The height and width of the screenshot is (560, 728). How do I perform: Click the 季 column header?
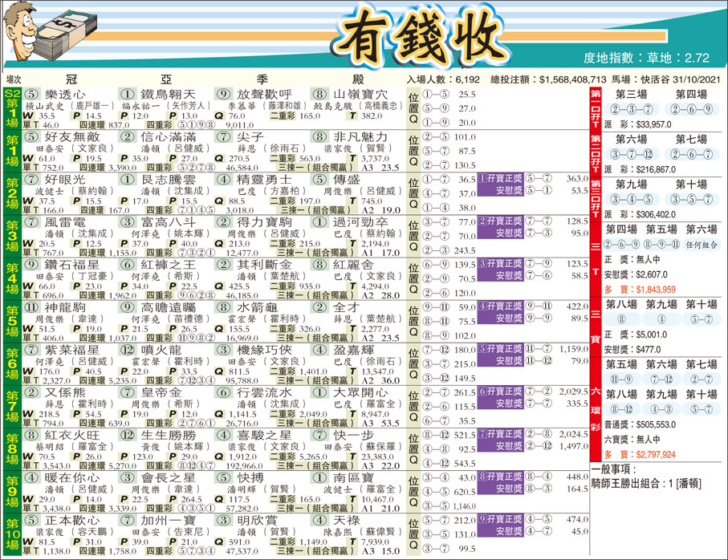[262, 79]
